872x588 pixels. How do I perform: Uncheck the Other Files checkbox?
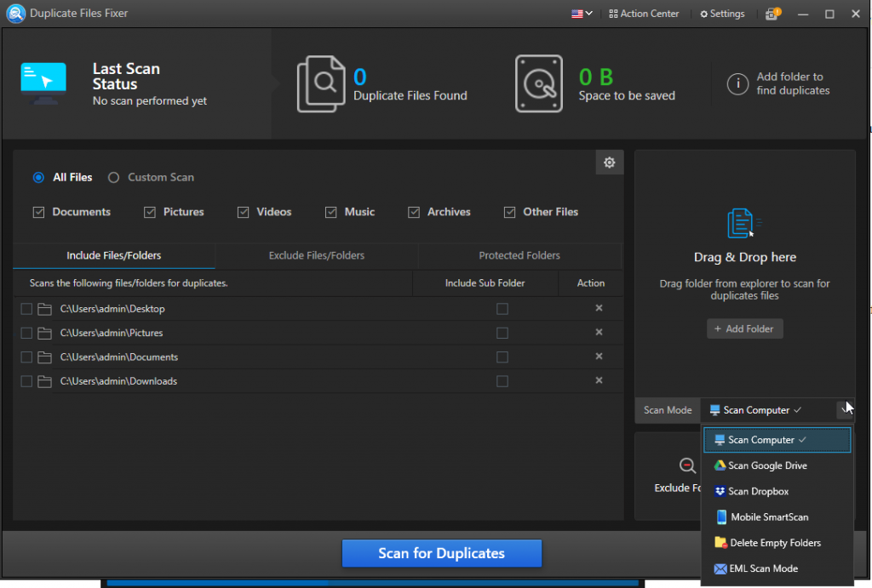[x=509, y=212]
